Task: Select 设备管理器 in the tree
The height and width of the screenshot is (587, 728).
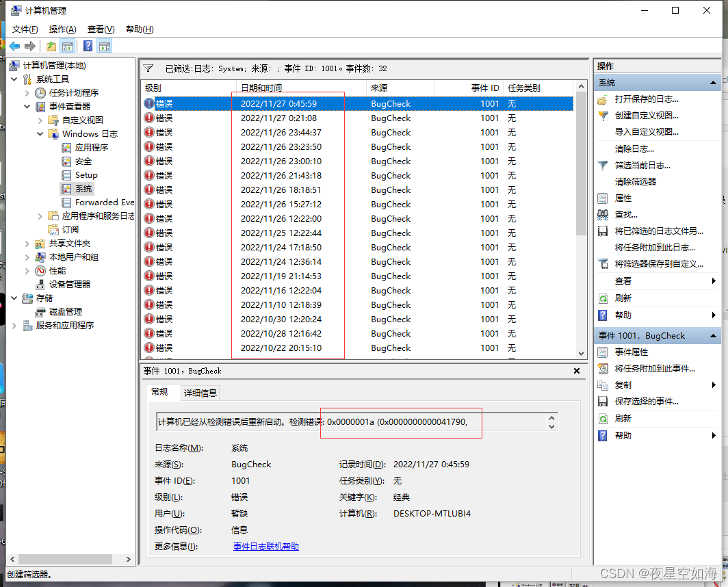Action: pos(70,284)
